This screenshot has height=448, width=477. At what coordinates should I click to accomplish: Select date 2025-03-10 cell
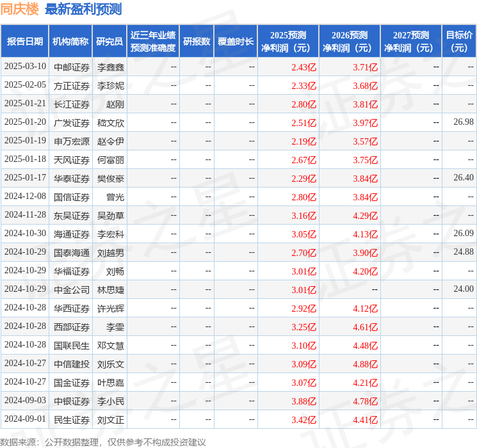[25, 67]
